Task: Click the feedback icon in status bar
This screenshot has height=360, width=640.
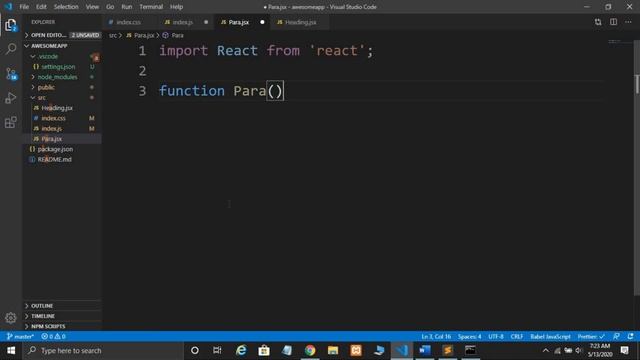Action: point(616,336)
